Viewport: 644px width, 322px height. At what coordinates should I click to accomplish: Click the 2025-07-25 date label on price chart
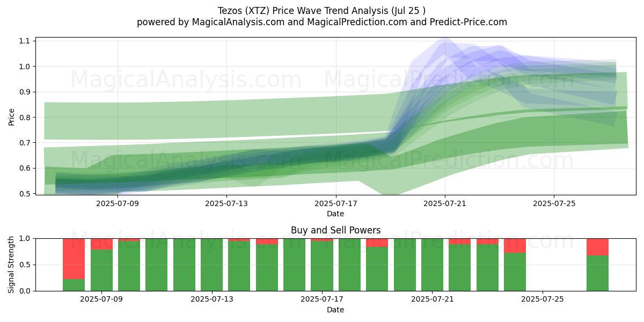coord(554,203)
